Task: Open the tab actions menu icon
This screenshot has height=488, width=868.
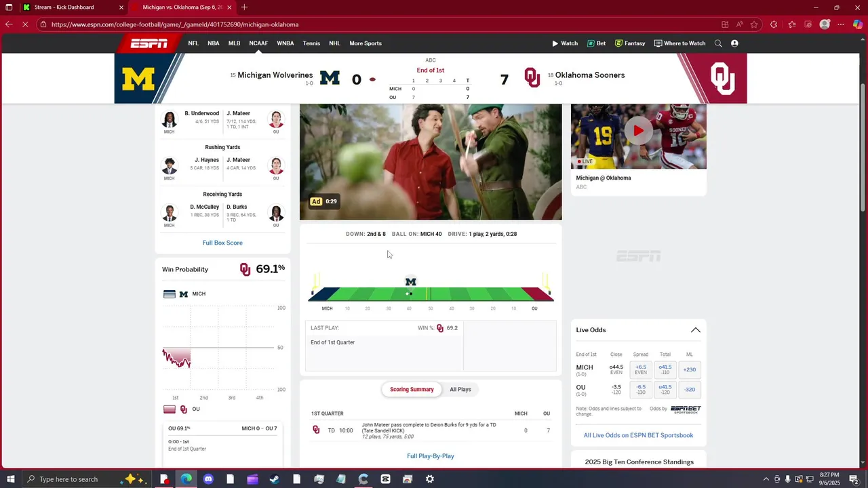Action: [x=9, y=7]
